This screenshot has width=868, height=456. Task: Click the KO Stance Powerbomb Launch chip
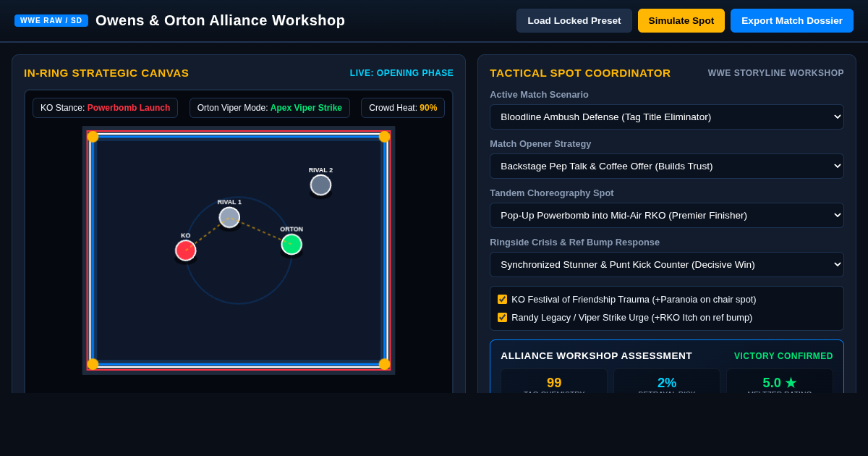[105, 108]
